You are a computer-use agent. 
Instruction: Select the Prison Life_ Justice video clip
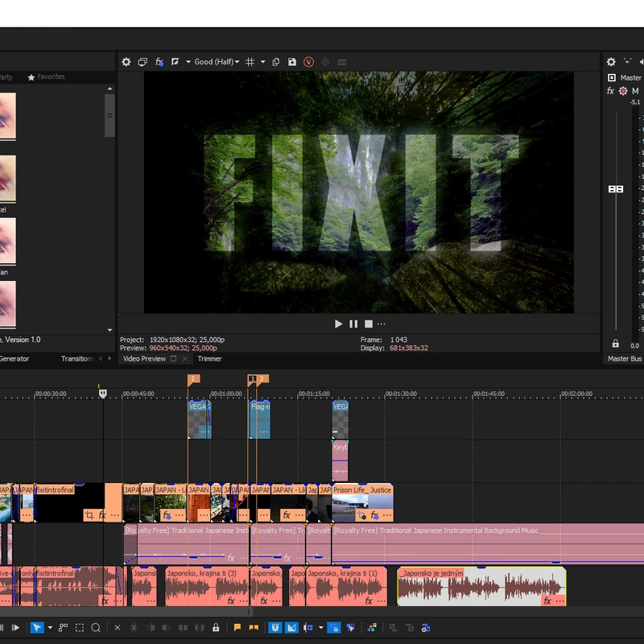coord(362,502)
